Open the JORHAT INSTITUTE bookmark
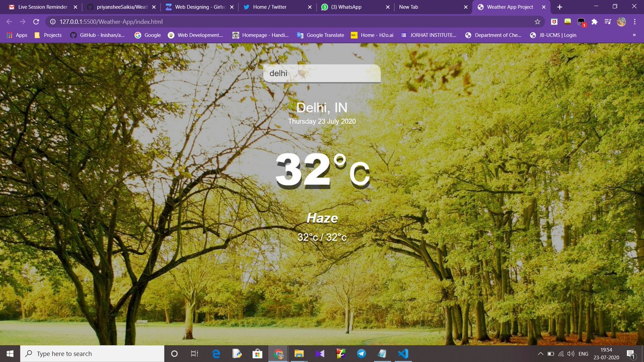 point(433,35)
